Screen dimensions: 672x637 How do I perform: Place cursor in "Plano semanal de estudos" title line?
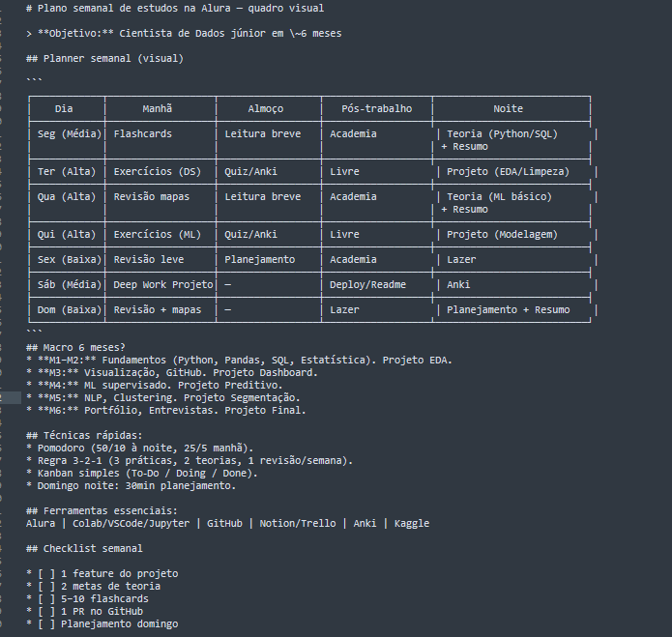click(x=175, y=8)
